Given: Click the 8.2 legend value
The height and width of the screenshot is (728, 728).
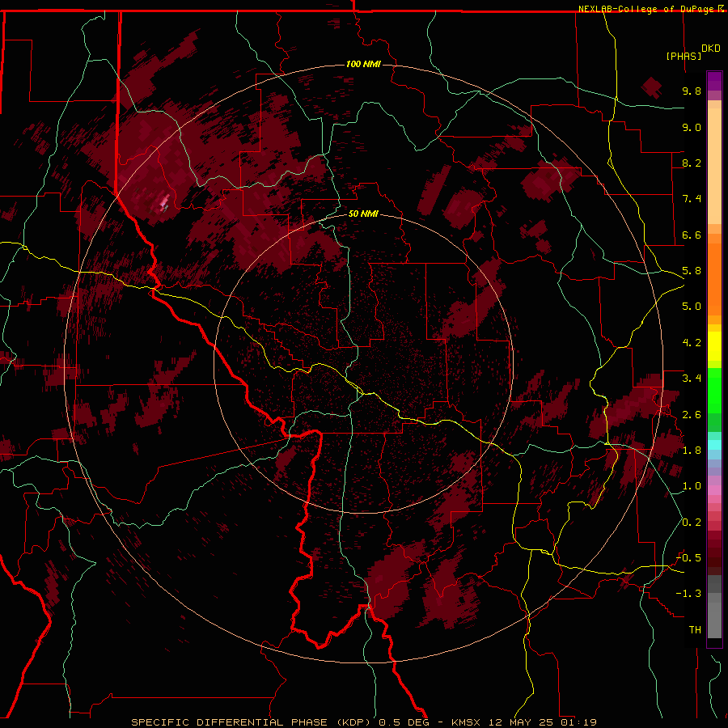Looking at the screenshot, I should tap(692, 163).
